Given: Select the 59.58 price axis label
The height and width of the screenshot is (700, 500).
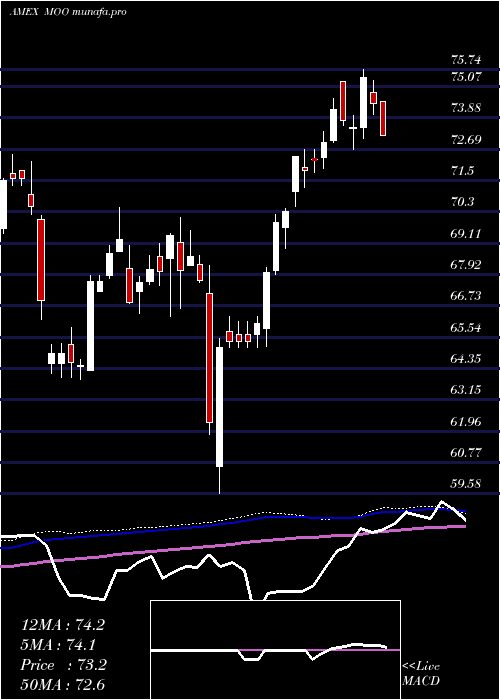Looking at the screenshot, I should (x=466, y=484).
